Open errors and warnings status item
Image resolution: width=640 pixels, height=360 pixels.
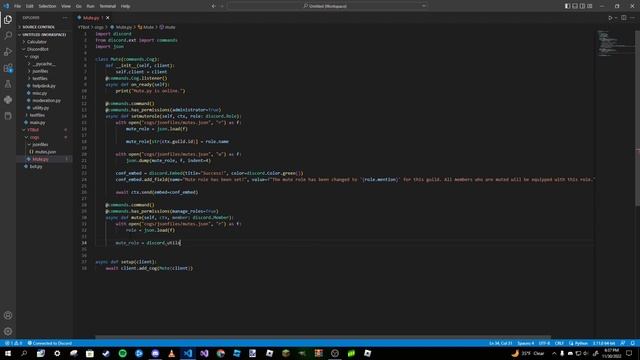coord(13,343)
